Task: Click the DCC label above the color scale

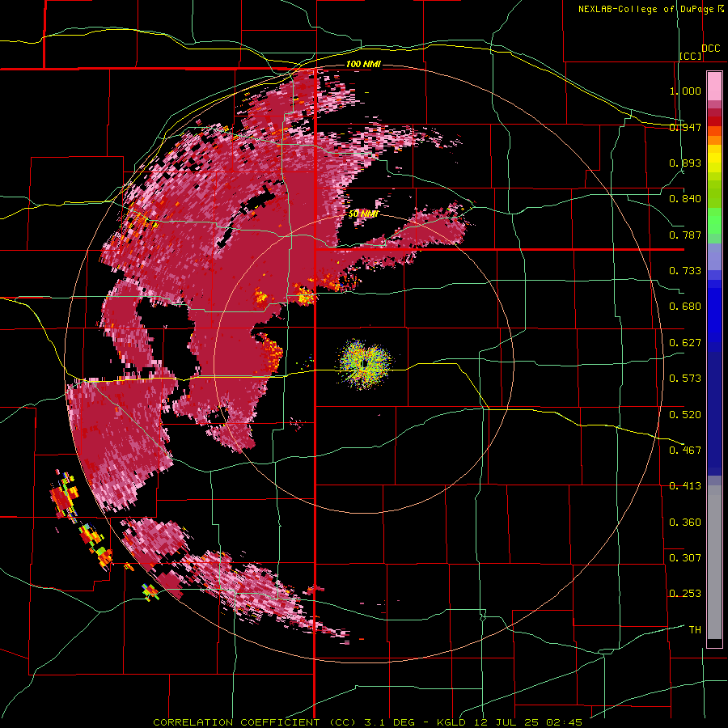Action: (711, 49)
